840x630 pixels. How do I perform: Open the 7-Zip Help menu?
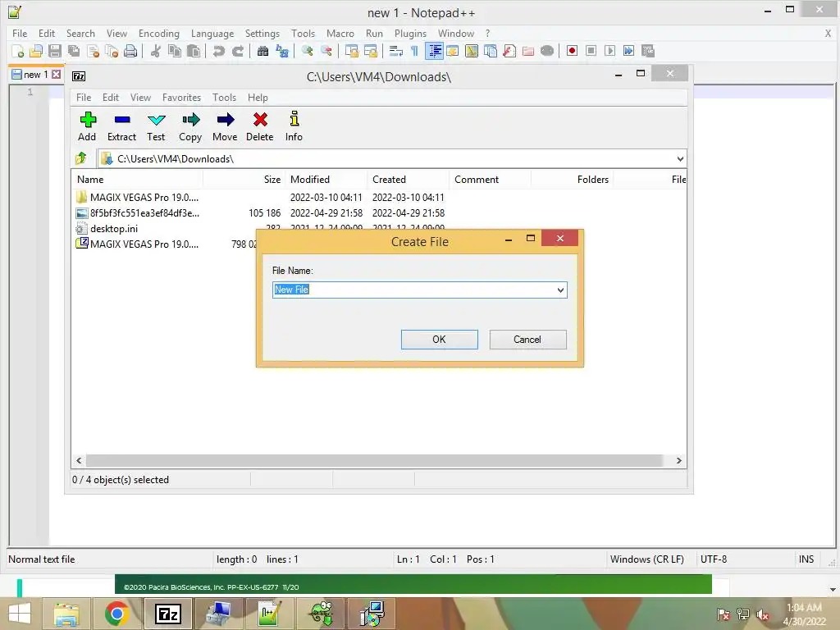point(258,98)
